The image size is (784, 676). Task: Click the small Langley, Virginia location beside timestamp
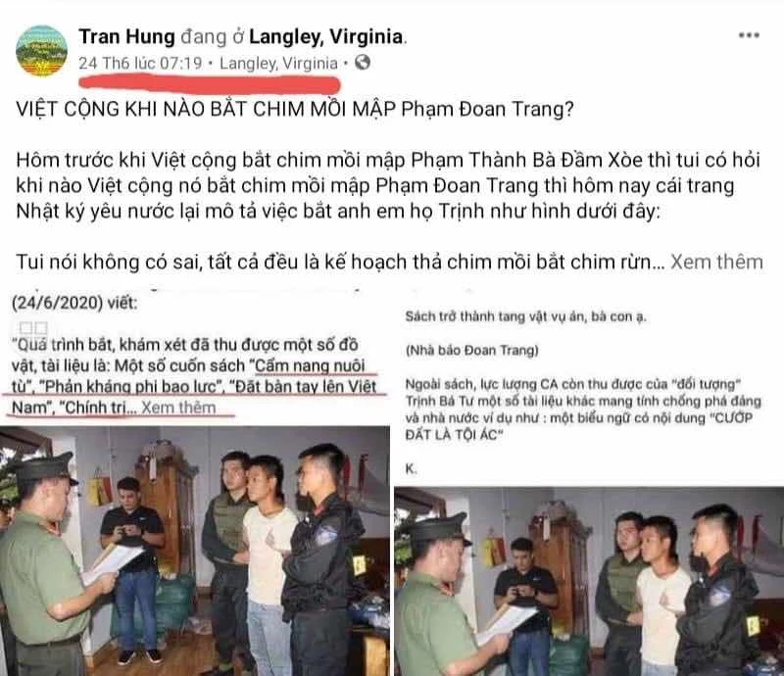278,63
